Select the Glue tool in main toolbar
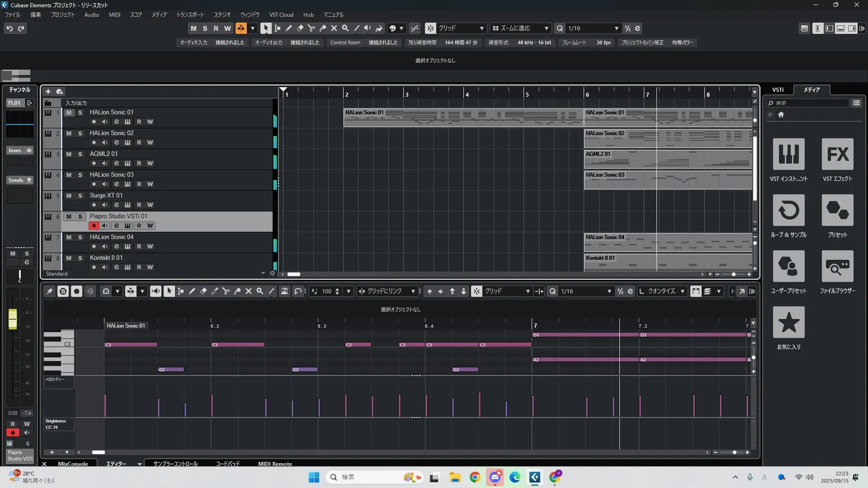This screenshot has height=488, width=868. tap(323, 28)
